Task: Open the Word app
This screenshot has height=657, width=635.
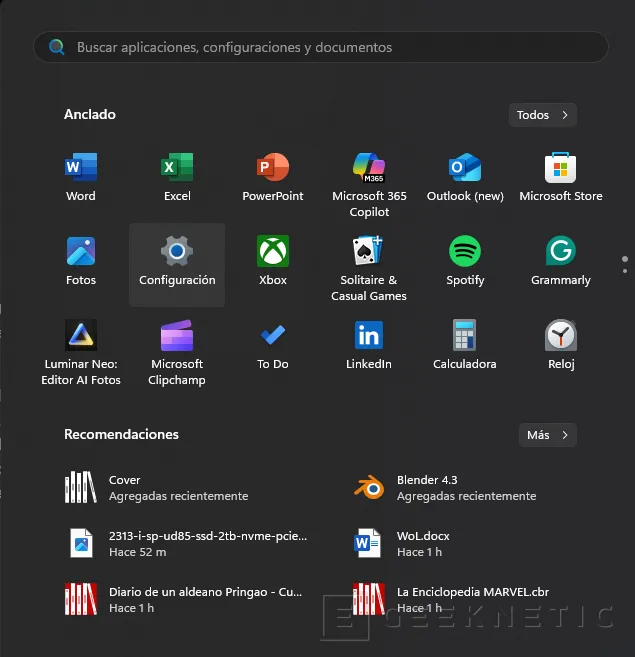Action: click(x=80, y=178)
